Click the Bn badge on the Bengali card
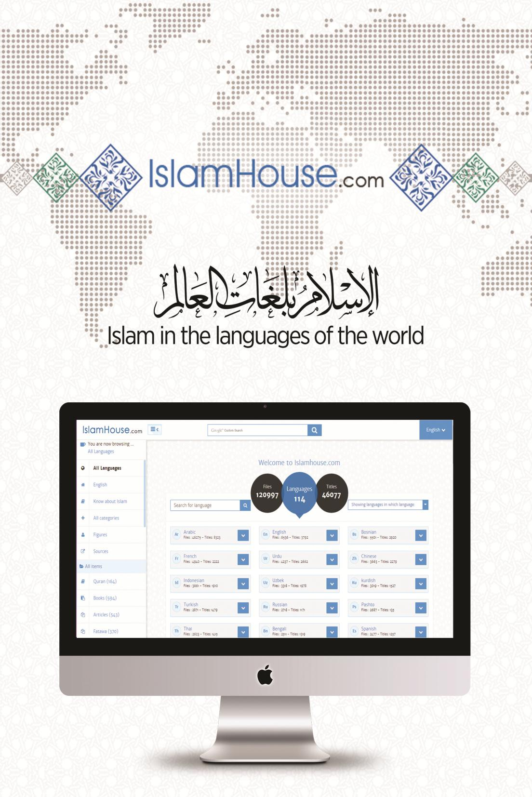Viewport: 532px width, 797px height. tap(265, 631)
